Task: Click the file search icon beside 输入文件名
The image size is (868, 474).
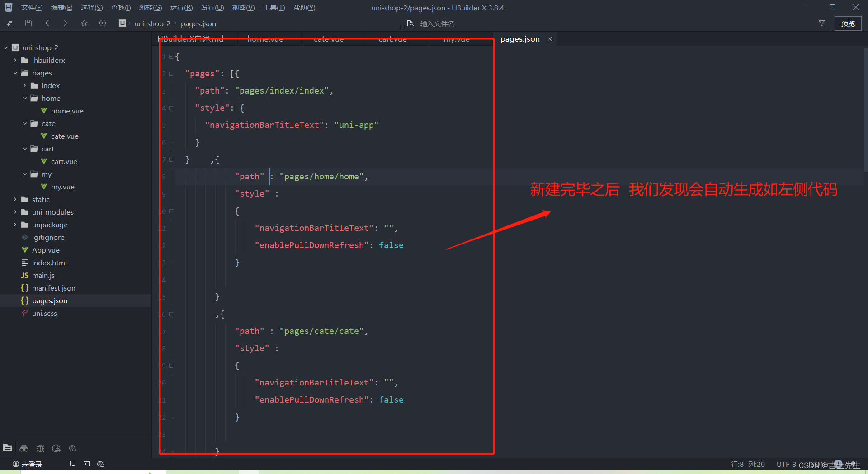Action: pyautogui.click(x=410, y=23)
